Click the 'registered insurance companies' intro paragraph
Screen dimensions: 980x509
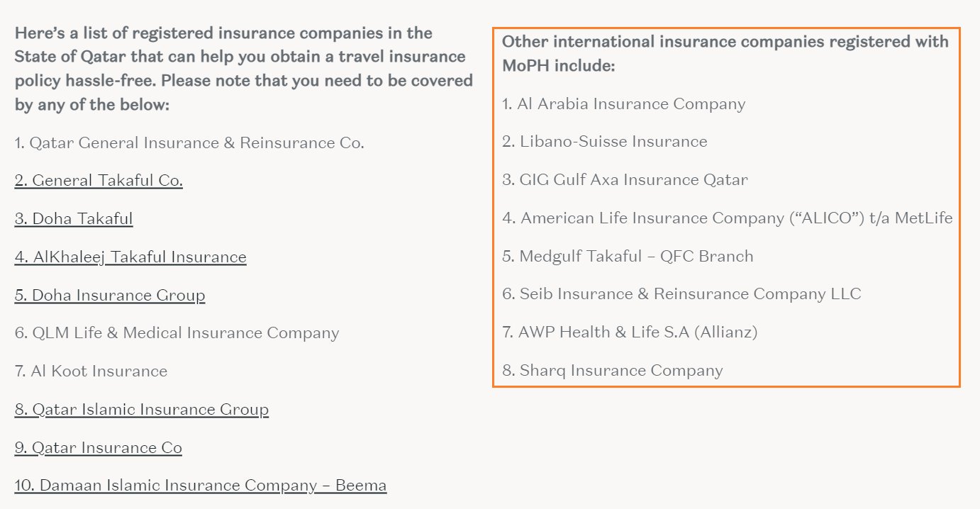click(244, 69)
